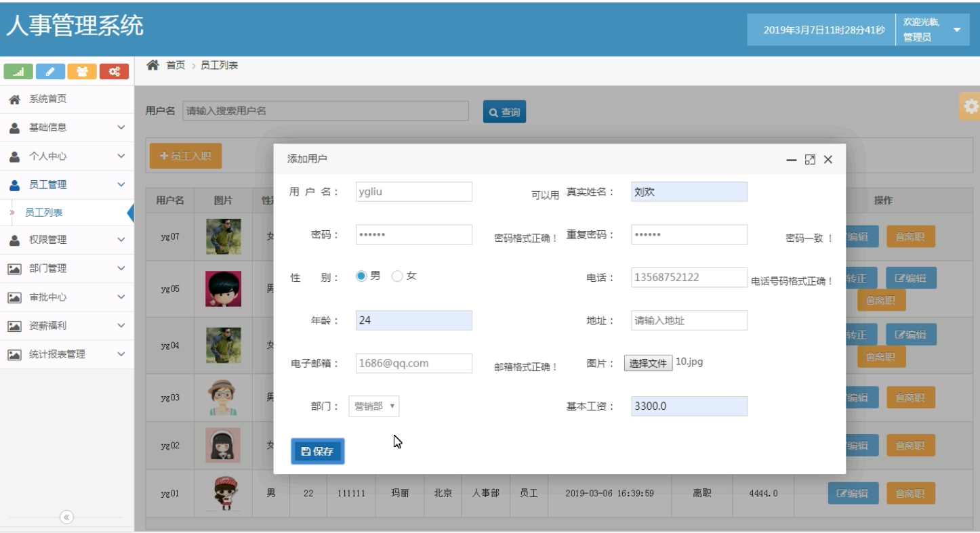
Task: Click the 系统首页 house icon
Action: [x=14, y=100]
